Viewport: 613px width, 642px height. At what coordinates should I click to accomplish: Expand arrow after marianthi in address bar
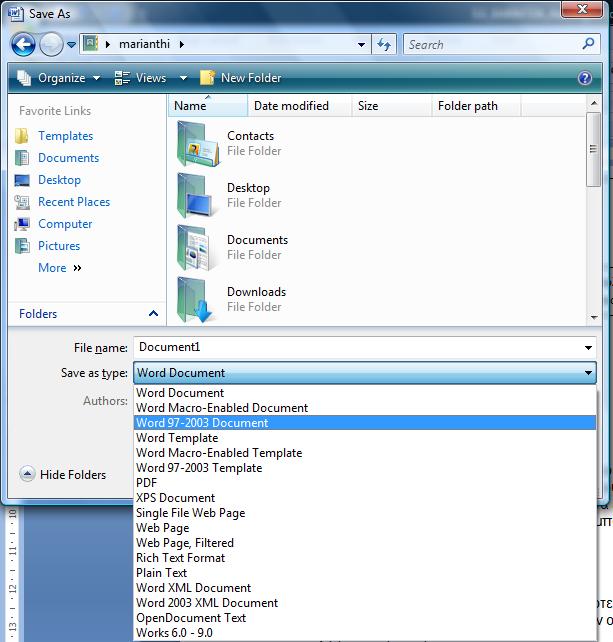(x=181, y=44)
